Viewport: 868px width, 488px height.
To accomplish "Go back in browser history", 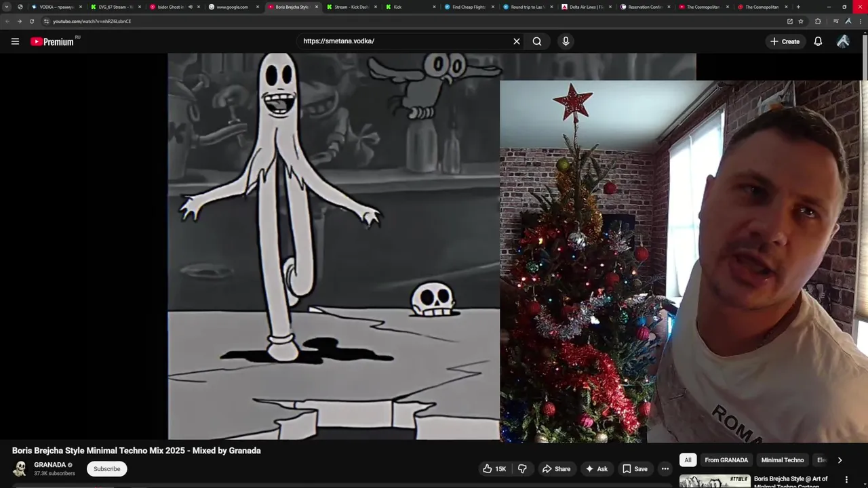I will coord(7,21).
